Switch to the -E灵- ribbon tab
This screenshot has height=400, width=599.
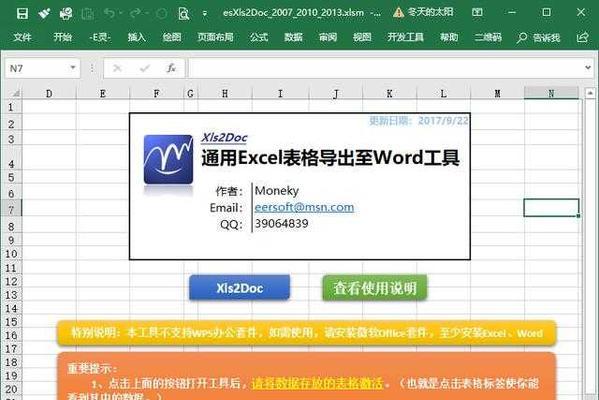point(100,37)
